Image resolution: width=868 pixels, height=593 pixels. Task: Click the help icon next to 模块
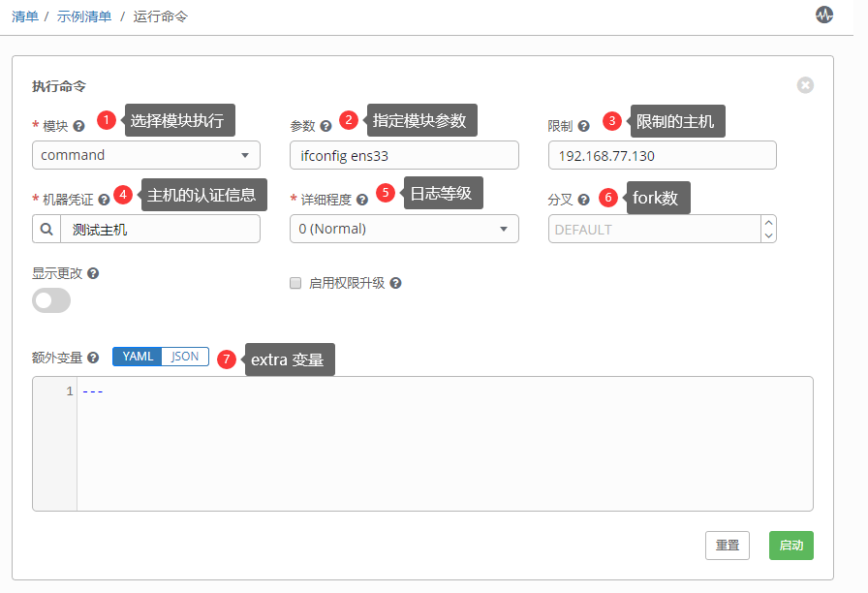point(78,126)
